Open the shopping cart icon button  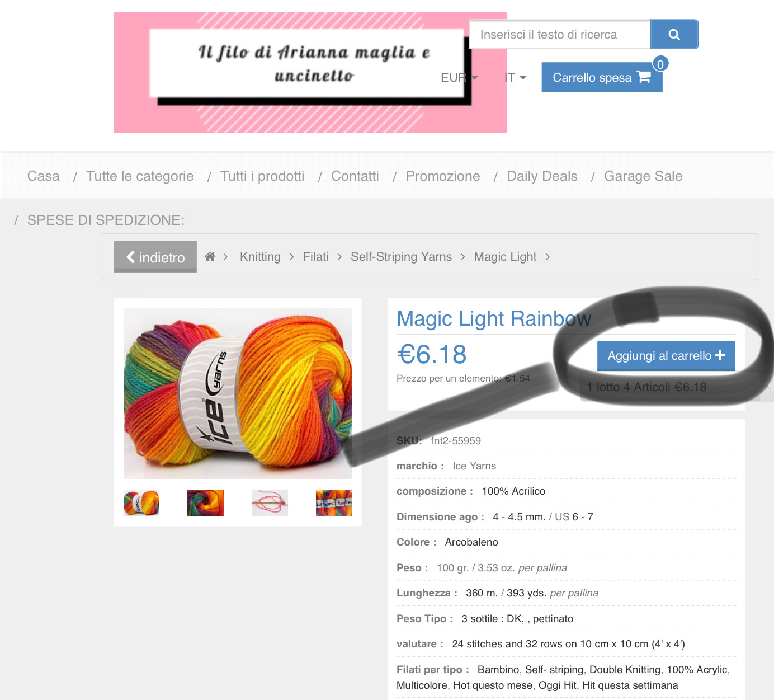tap(602, 77)
